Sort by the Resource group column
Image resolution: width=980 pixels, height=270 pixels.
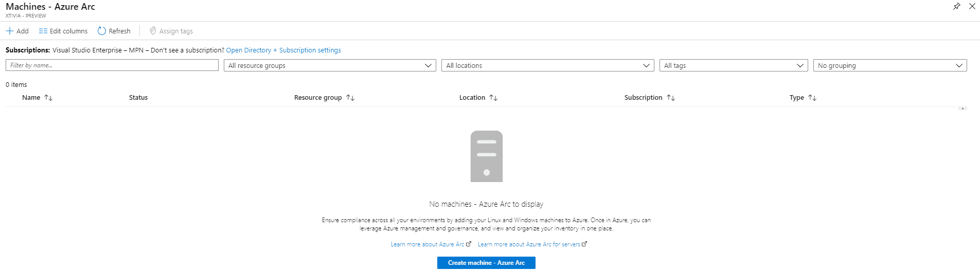324,97
